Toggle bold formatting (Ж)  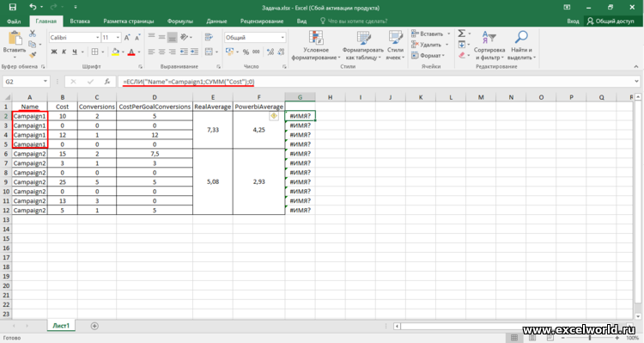click(54, 52)
